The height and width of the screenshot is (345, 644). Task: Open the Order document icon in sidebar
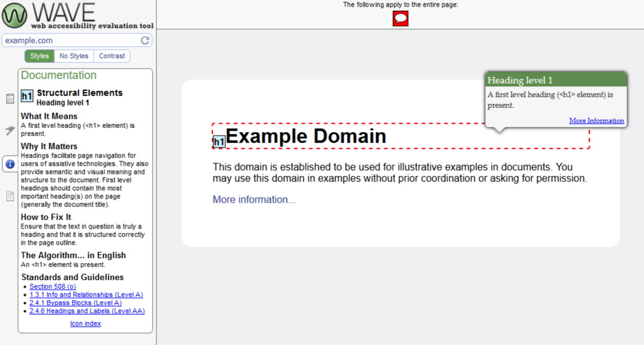9,195
